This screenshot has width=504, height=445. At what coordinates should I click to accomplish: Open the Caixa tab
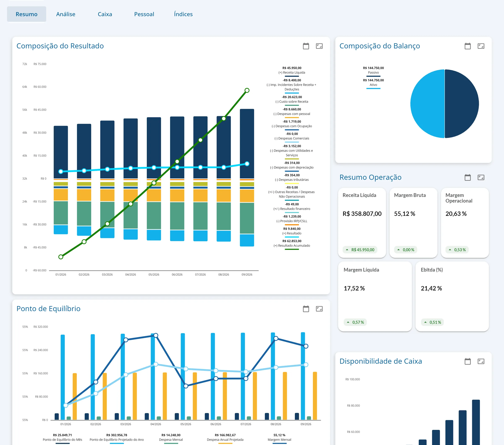(x=105, y=14)
